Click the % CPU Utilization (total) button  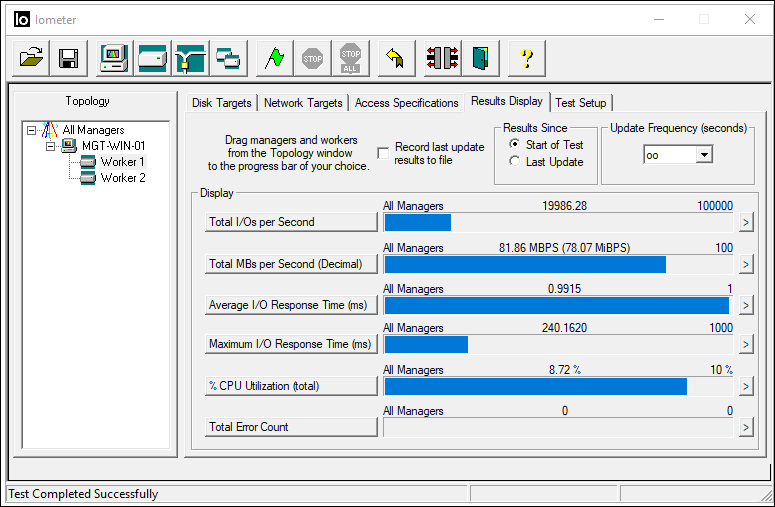[x=291, y=386]
